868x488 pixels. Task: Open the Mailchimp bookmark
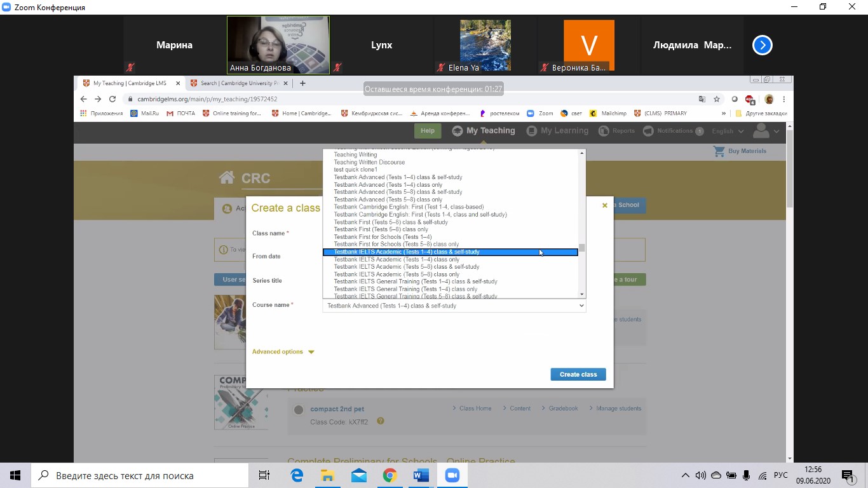(x=609, y=114)
